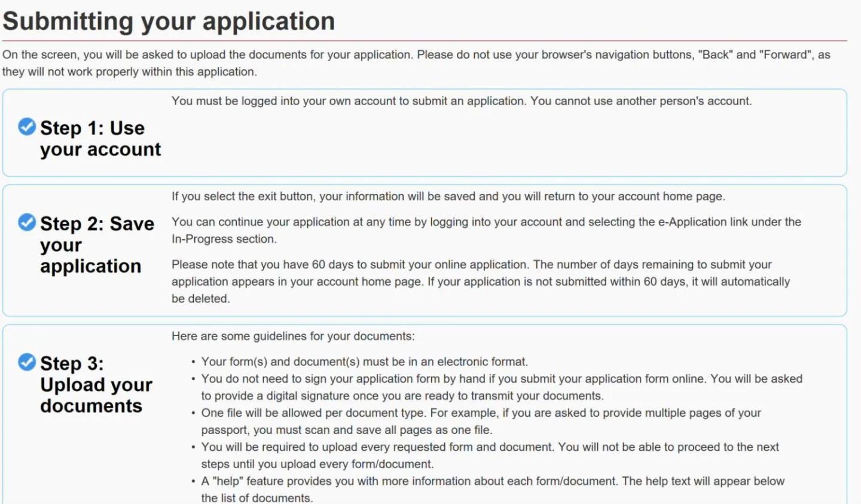Image resolution: width=861 pixels, height=504 pixels.
Task: Click the bullet about not signing by hand
Action: pos(502,387)
